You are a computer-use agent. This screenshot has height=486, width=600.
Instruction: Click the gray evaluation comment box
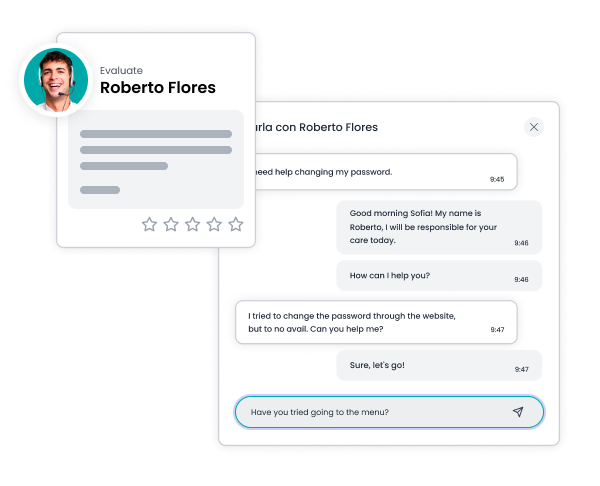[156, 159]
